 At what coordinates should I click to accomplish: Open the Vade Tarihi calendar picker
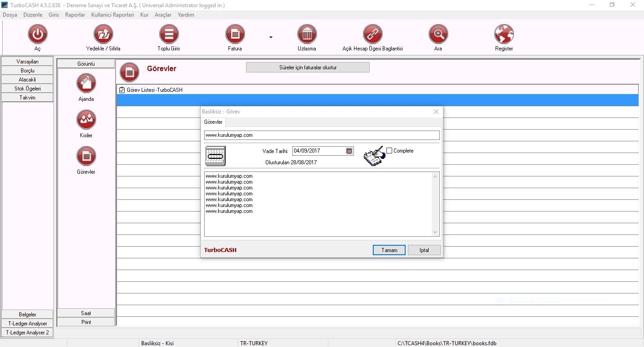point(349,151)
